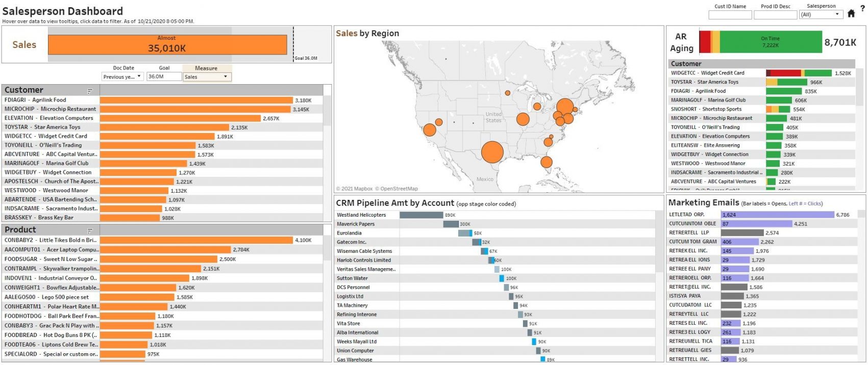Image resolution: width=868 pixels, height=365 pixels.
Task: Open the OpenStreetMap attribution link
Action: click(x=396, y=189)
